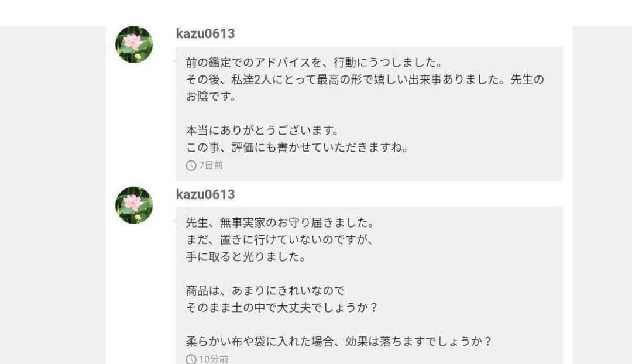Image resolution: width=632 pixels, height=364 pixels.
Task: Click the clock icon beside the 7日前 timestamp
Action: (x=190, y=166)
